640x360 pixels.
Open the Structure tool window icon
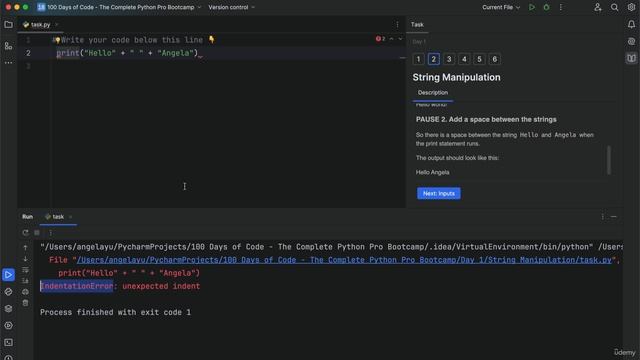click(8, 46)
